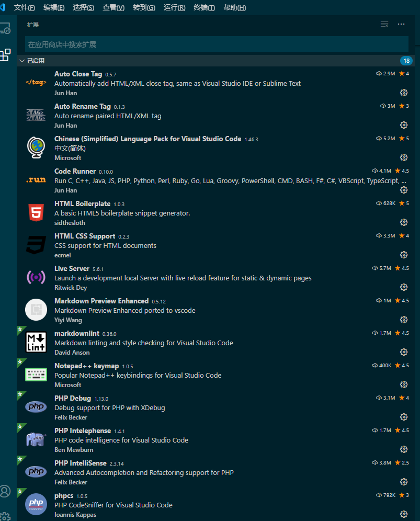The width and height of the screenshot is (420, 521).
Task: Click the enabled count badge 18
Action: (x=406, y=61)
